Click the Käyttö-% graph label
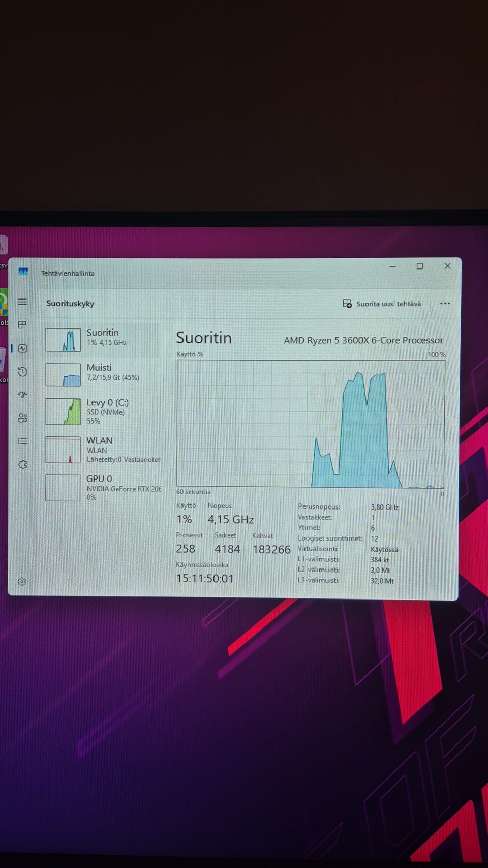Viewport: 488px width, 868px height. pyautogui.click(x=190, y=354)
